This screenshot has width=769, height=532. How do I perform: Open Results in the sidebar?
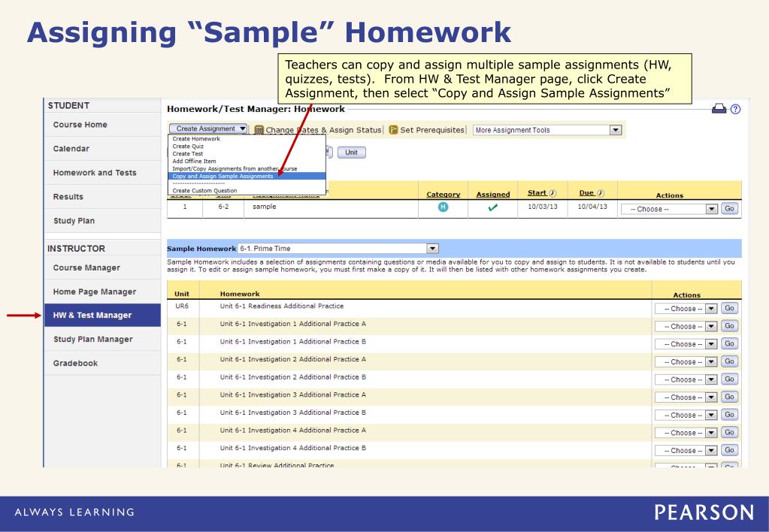[102, 197]
